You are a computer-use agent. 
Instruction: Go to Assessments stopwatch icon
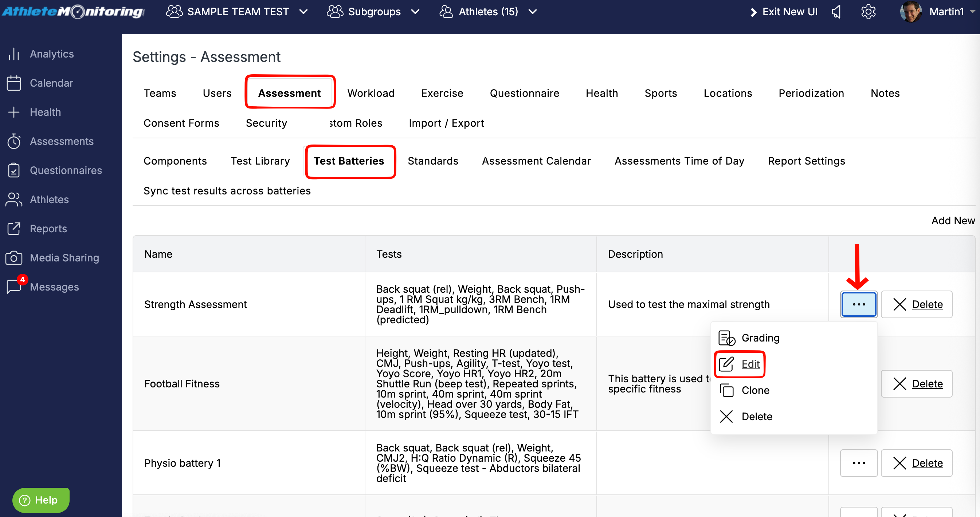tap(14, 141)
